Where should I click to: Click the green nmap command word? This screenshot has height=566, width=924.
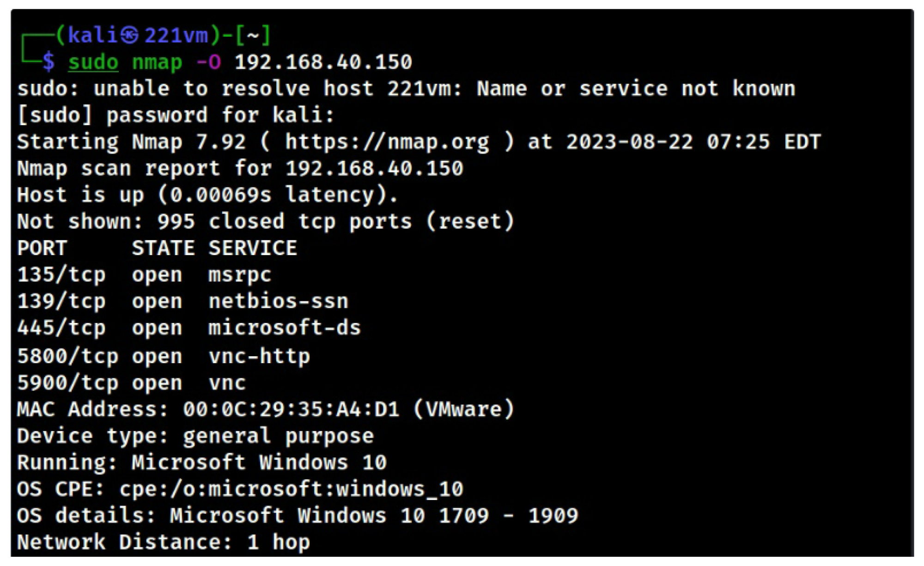click(157, 62)
